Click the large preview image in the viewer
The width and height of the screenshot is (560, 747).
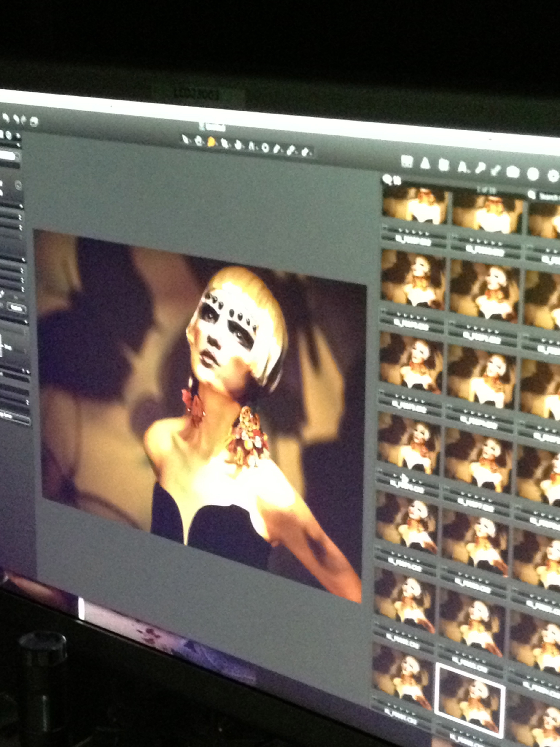click(202, 405)
